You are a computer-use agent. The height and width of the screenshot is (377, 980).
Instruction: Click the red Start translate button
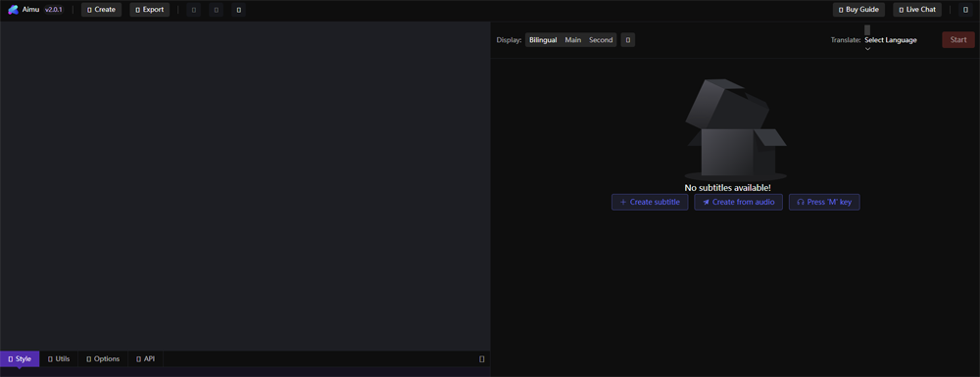(x=958, y=40)
